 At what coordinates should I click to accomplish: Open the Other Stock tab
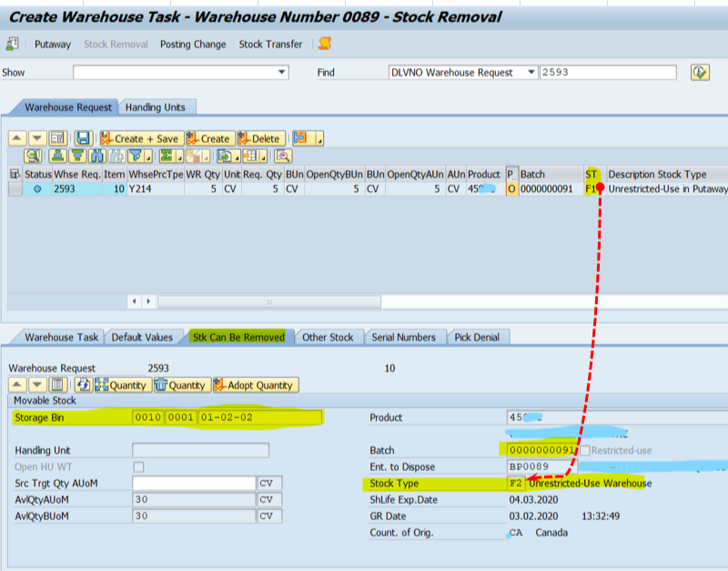pyautogui.click(x=328, y=337)
